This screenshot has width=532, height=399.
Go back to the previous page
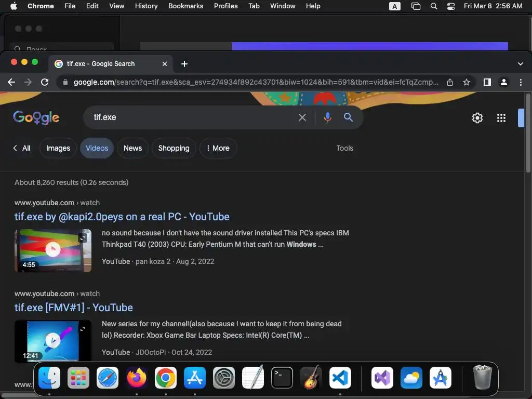click(11, 82)
